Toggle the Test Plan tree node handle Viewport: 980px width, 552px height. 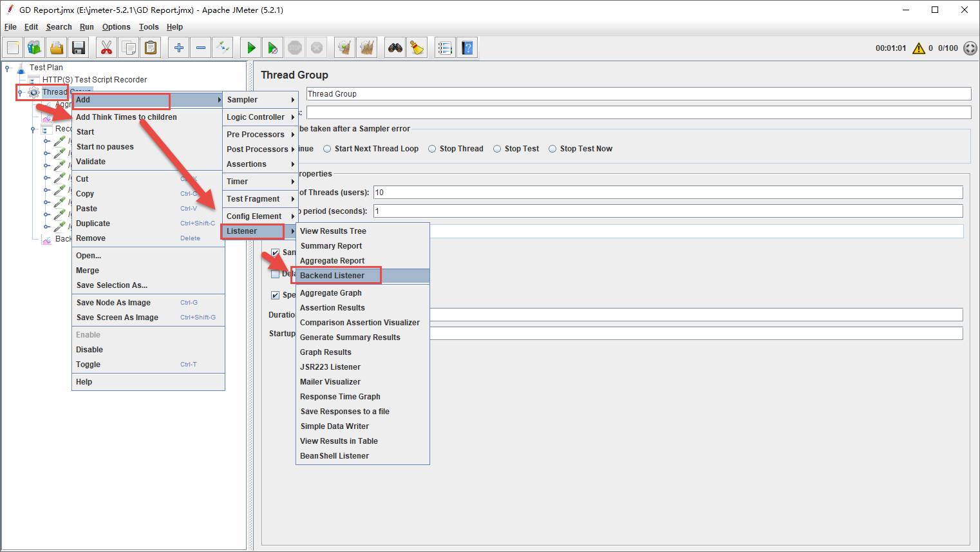(8, 68)
